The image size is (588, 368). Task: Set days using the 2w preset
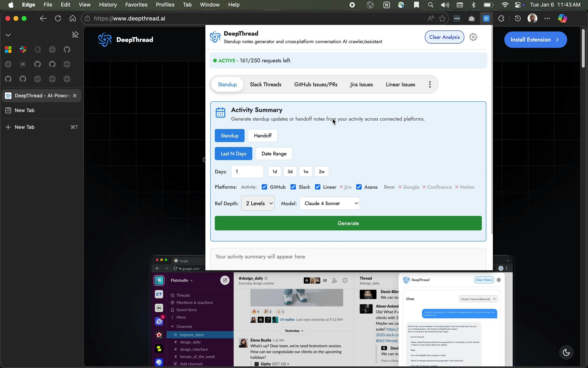coord(321,172)
